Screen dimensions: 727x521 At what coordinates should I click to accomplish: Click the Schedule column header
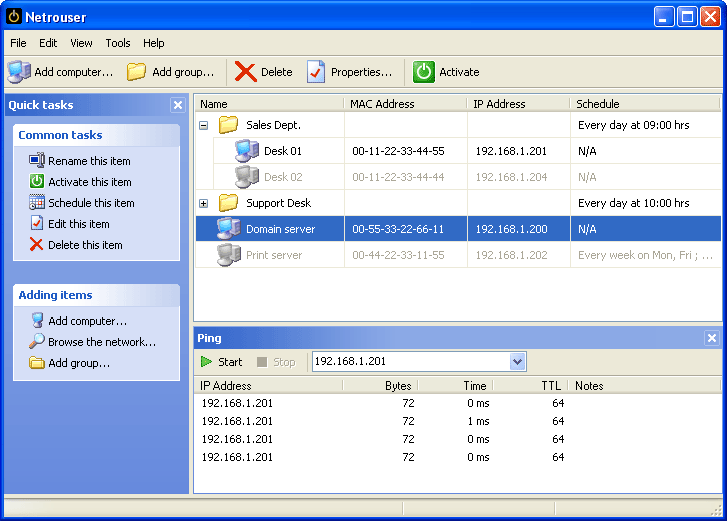645,104
